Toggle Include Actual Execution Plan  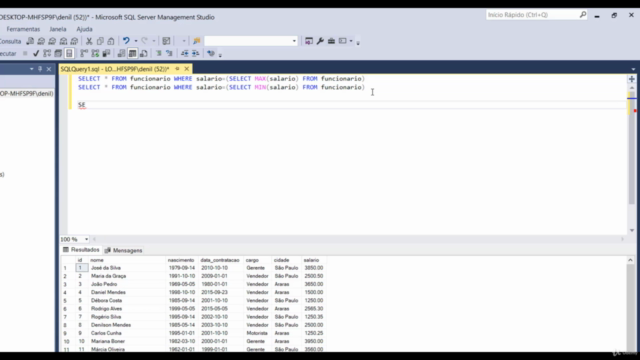(x=84, y=53)
